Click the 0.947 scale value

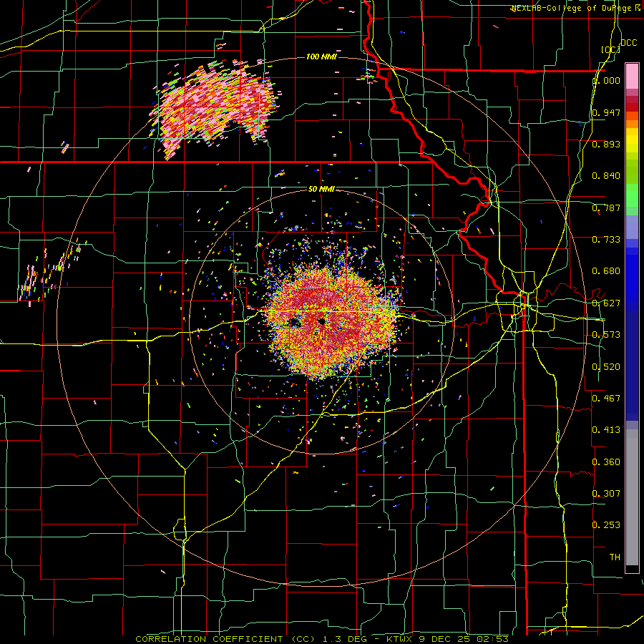[x=606, y=112]
